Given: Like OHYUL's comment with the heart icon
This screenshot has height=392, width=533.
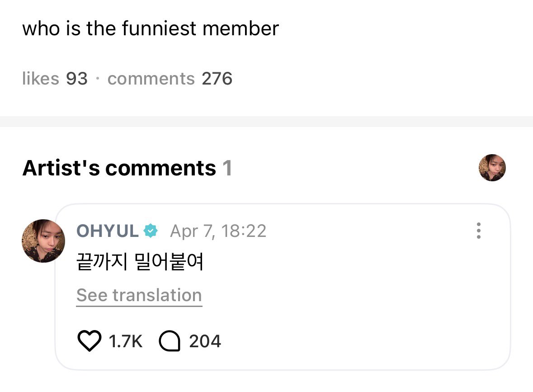Looking at the screenshot, I should tap(90, 341).
